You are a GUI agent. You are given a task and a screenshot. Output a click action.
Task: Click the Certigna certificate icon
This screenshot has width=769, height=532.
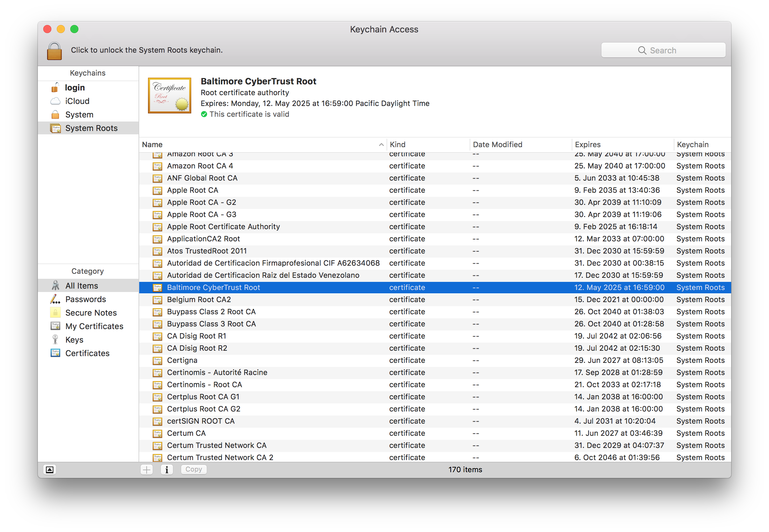coord(157,361)
